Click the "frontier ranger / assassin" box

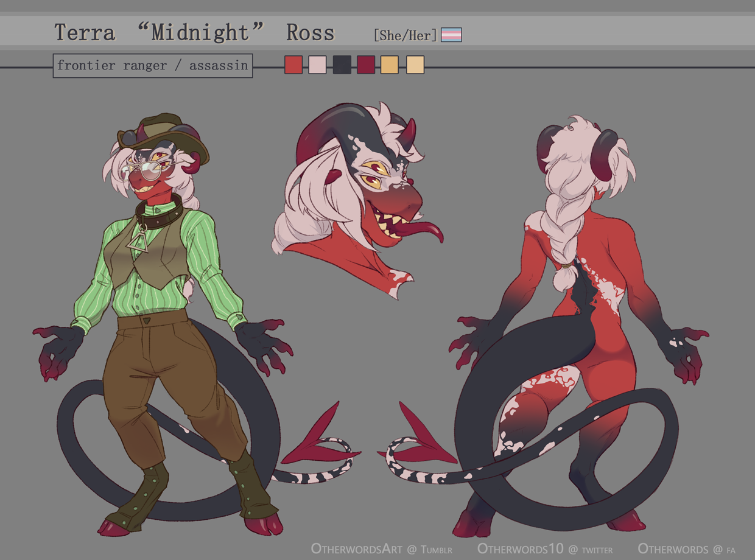click(x=153, y=65)
